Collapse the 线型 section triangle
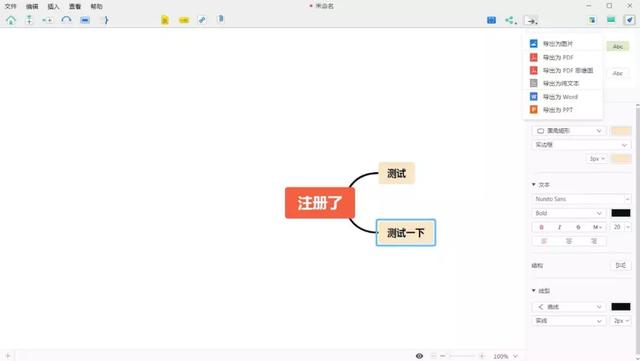The image size is (640, 361). coord(533,290)
